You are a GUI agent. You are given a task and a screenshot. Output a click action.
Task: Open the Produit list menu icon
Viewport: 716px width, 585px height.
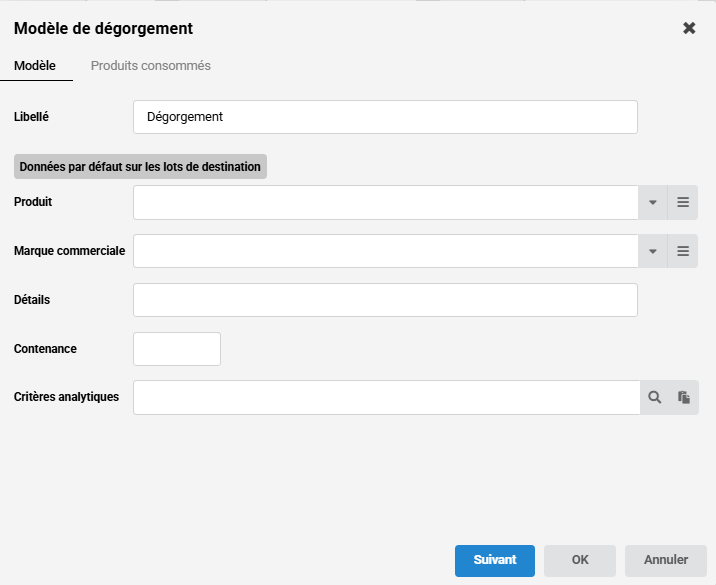(x=683, y=202)
